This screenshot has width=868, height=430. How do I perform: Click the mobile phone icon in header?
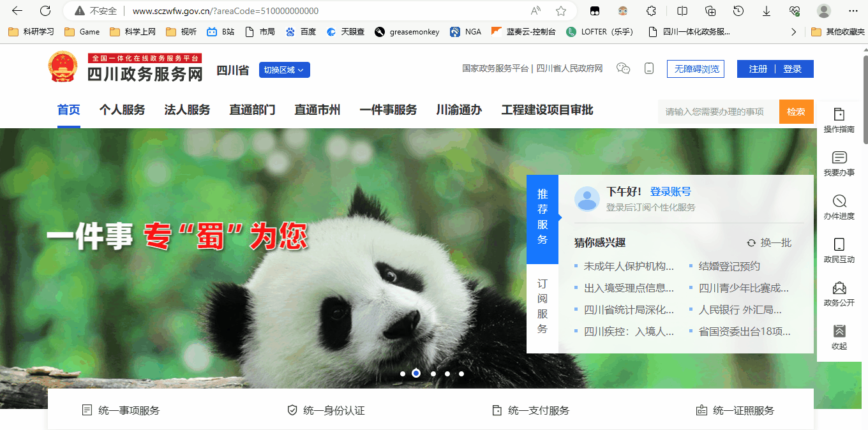pyautogui.click(x=649, y=68)
